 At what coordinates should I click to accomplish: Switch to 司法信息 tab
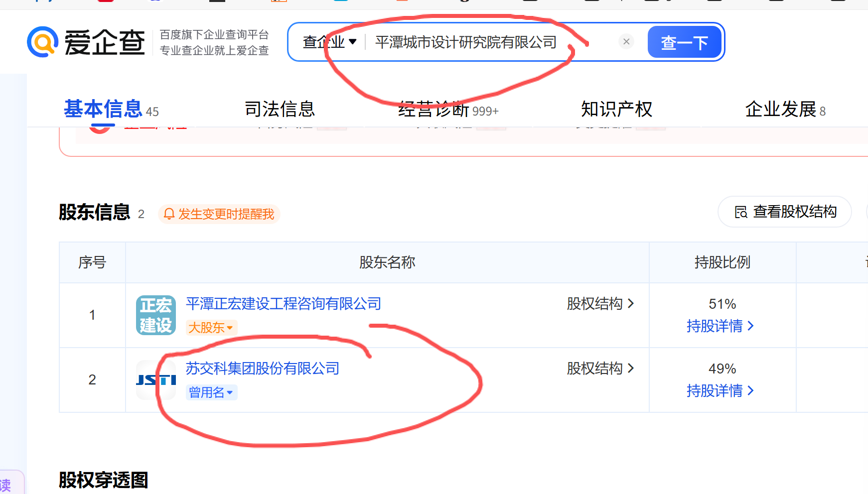coord(280,109)
